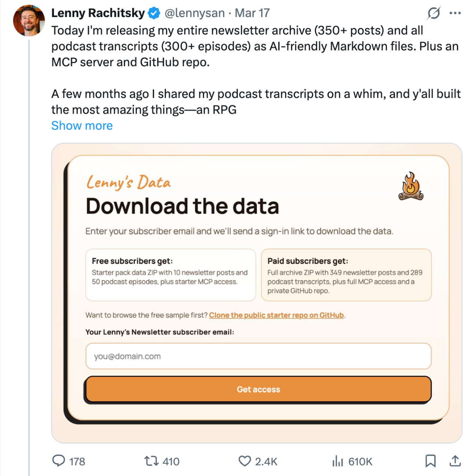Open Clone the public starter repo link

pyautogui.click(x=276, y=315)
